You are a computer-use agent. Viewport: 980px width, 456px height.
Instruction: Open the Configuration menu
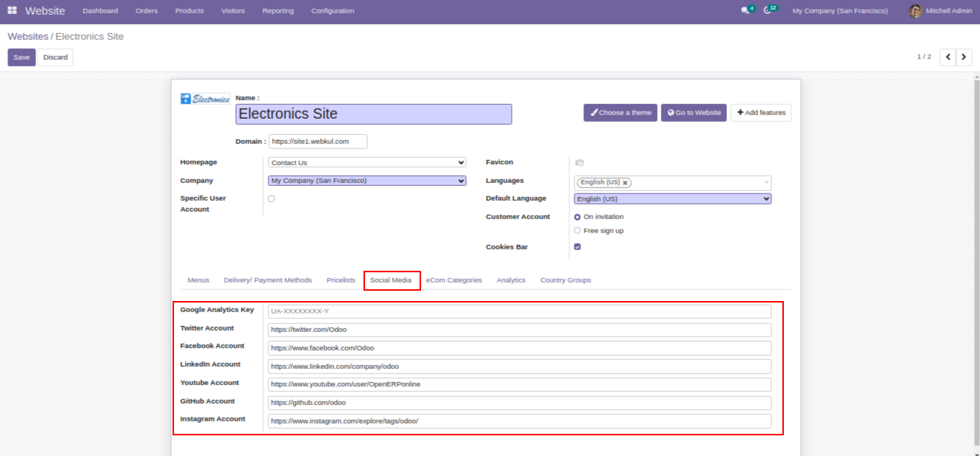(333, 11)
